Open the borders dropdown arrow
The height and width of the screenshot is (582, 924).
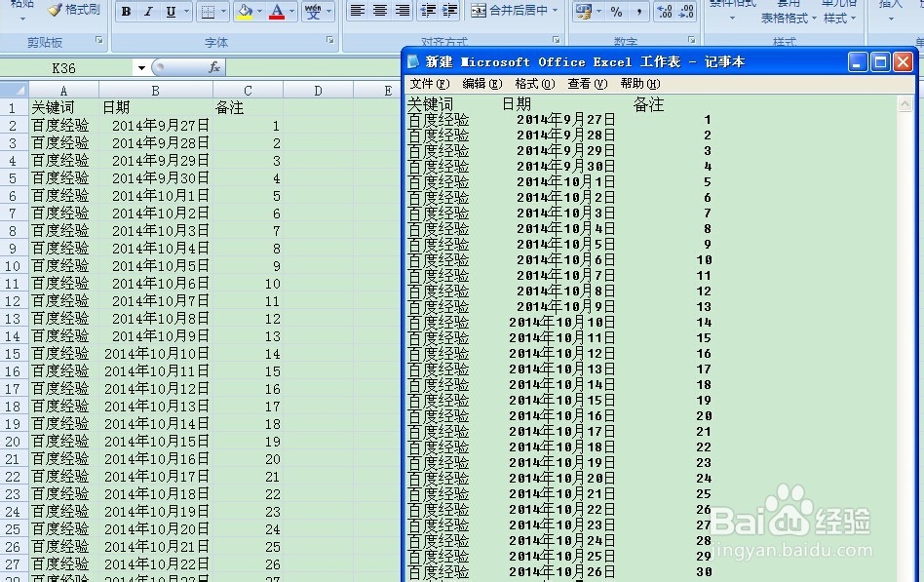[223, 11]
